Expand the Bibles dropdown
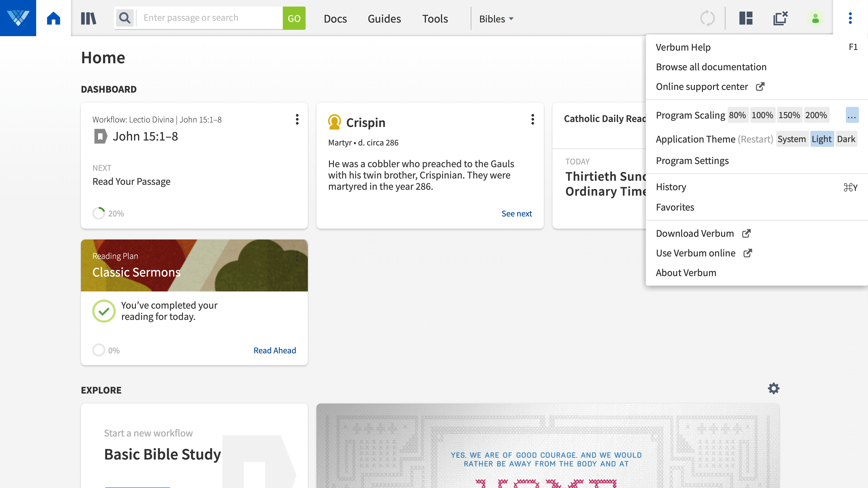Viewport: 868px width, 488px height. [496, 19]
